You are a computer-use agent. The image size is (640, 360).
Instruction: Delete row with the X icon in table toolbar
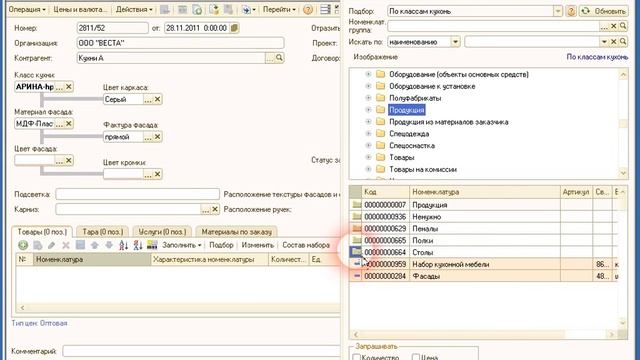[x=66, y=245]
